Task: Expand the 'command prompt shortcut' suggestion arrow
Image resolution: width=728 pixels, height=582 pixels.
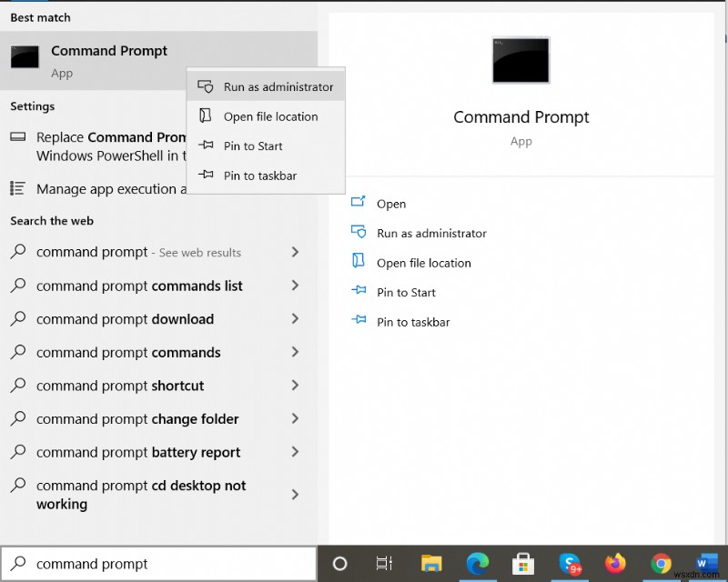Action: 295,386
